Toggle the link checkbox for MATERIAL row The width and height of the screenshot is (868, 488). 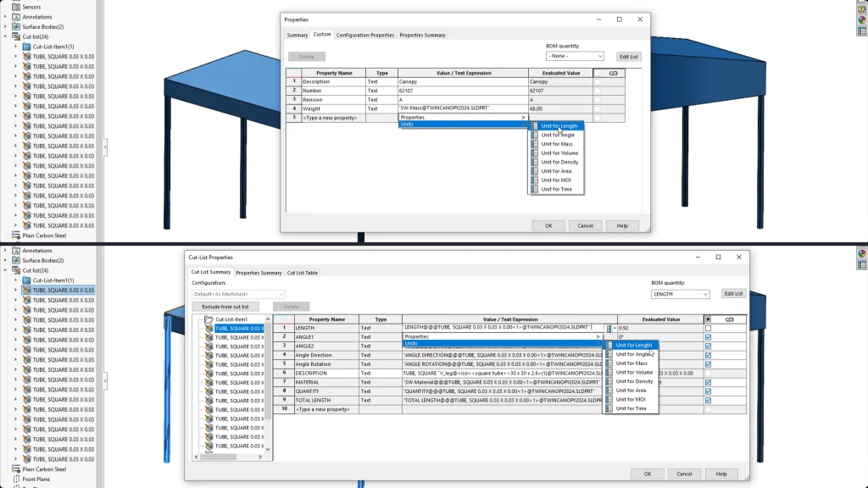(x=708, y=382)
